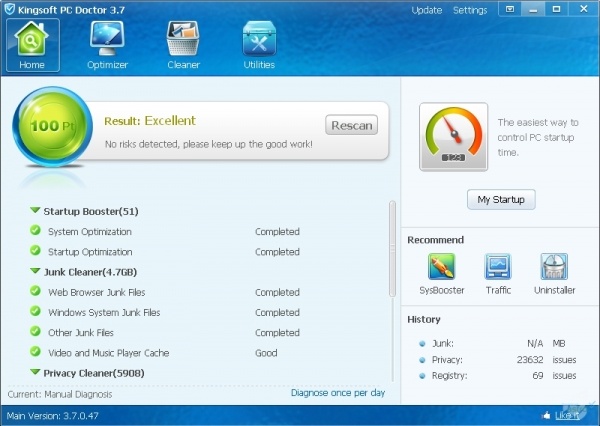
Task: Click the 100 Pt score orb
Action: [52, 126]
